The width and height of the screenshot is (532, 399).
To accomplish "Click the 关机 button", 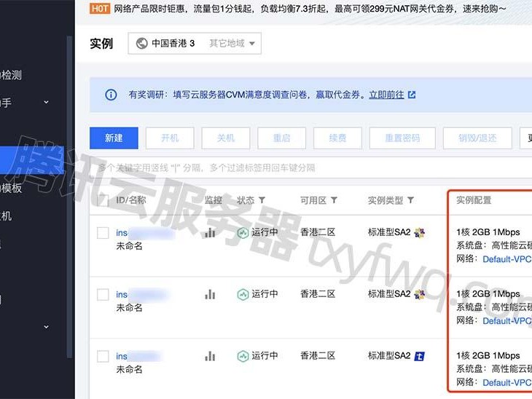I will 226,138.
